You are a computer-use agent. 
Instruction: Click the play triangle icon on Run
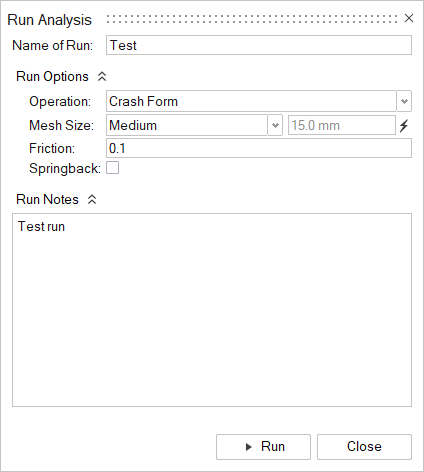(248, 447)
